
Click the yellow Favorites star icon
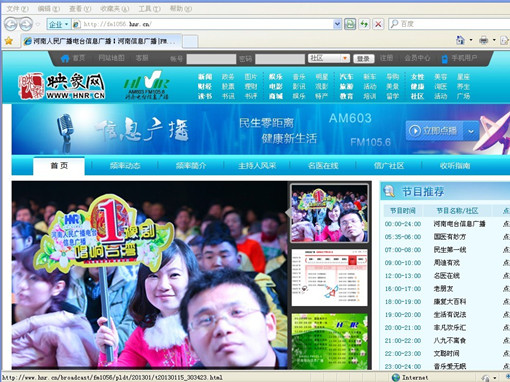click(9, 41)
